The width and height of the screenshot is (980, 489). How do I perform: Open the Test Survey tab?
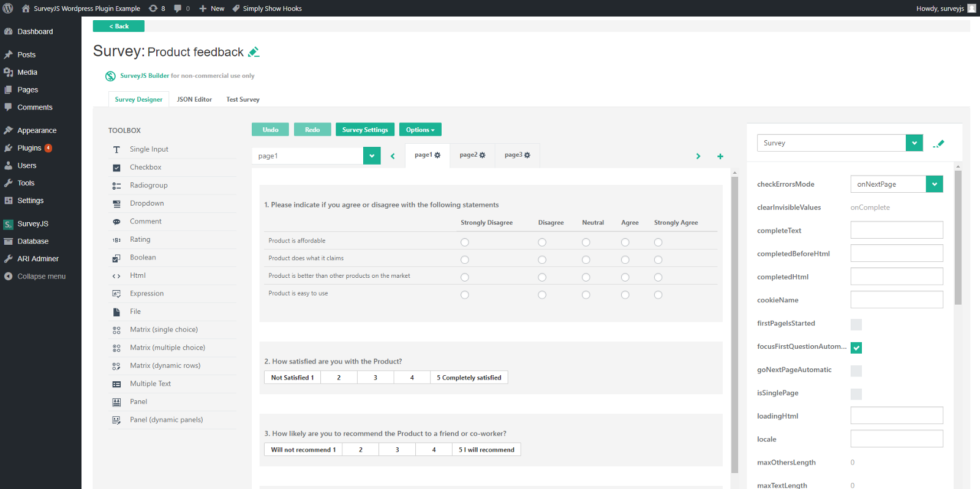243,100
